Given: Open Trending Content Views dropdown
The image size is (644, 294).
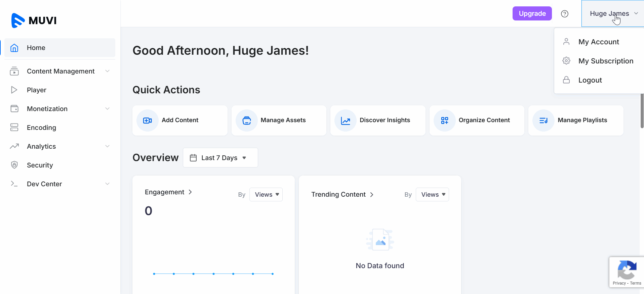Looking at the screenshot, I should coord(432,195).
